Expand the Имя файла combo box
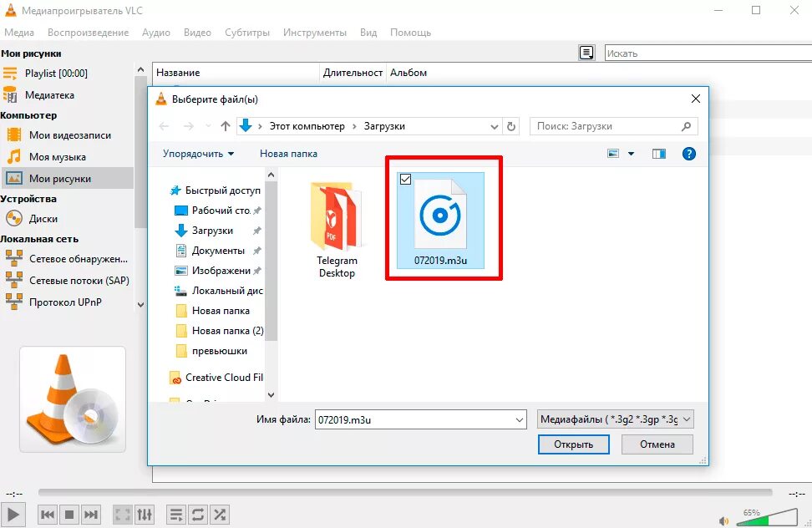Viewport: 812px width, 528px height. click(x=520, y=420)
